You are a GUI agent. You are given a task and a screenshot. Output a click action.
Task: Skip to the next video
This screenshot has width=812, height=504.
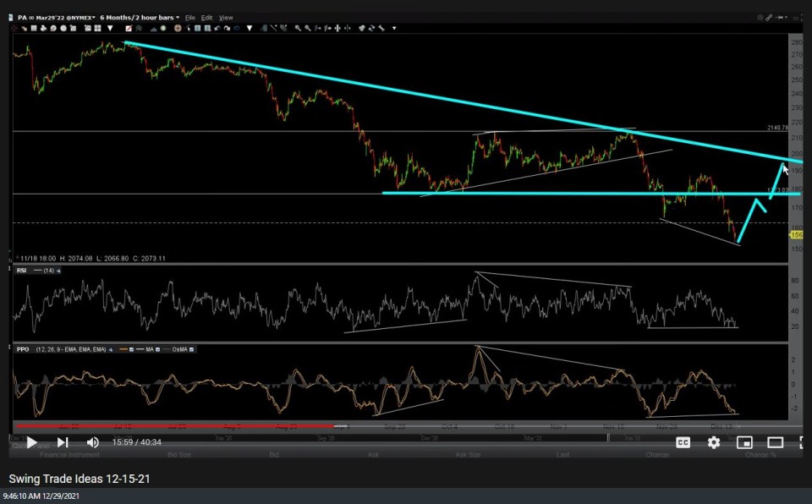point(63,442)
